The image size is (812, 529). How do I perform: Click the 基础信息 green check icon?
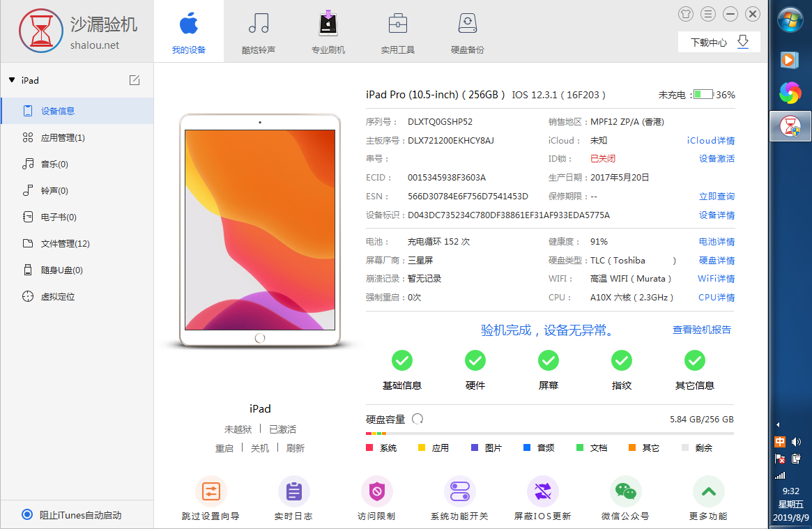(x=402, y=360)
